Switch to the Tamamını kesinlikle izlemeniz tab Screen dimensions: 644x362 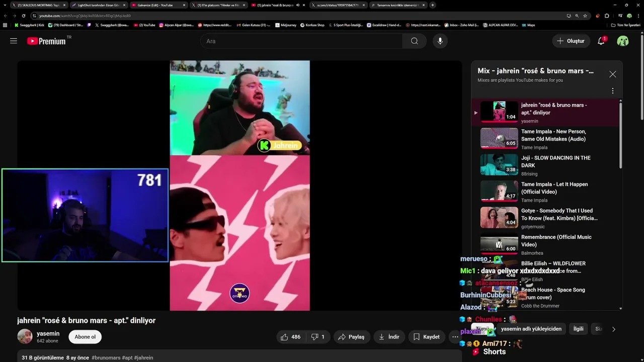[397, 5]
